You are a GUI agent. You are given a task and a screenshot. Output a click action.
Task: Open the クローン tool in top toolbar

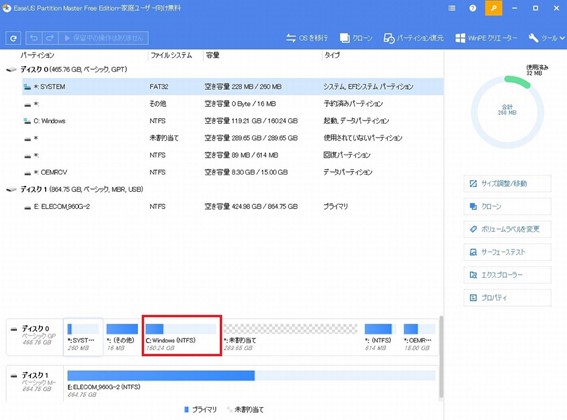tap(356, 38)
